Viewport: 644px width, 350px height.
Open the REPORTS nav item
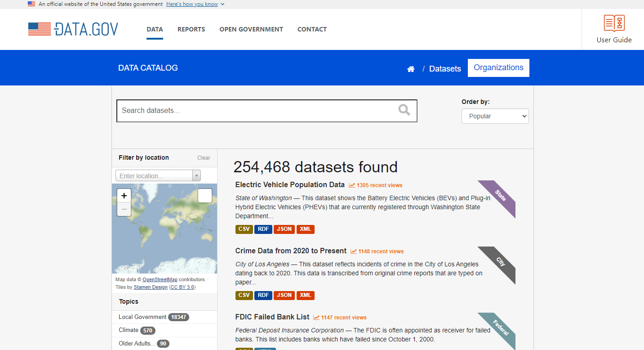[x=191, y=29]
